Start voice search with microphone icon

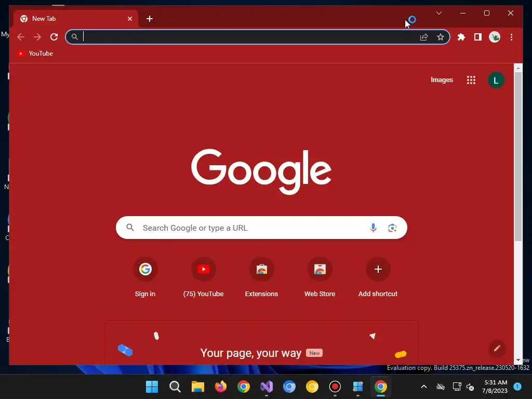(x=373, y=228)
